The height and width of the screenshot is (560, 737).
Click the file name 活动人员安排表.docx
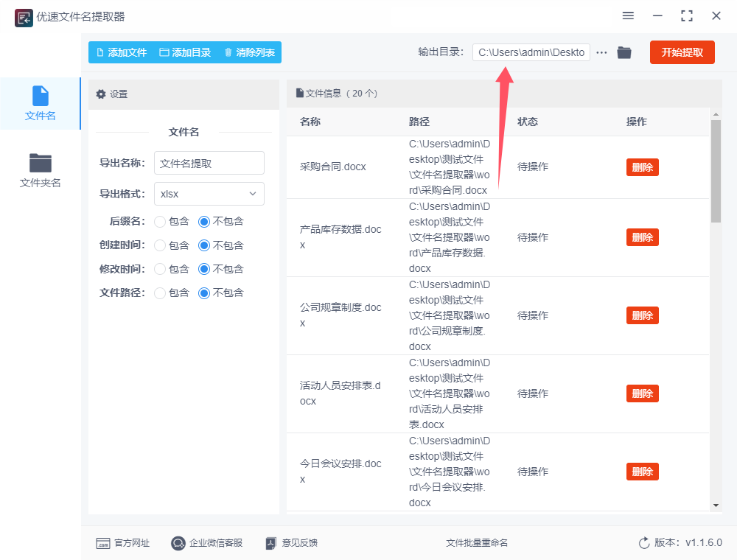(x=340, y=393)
